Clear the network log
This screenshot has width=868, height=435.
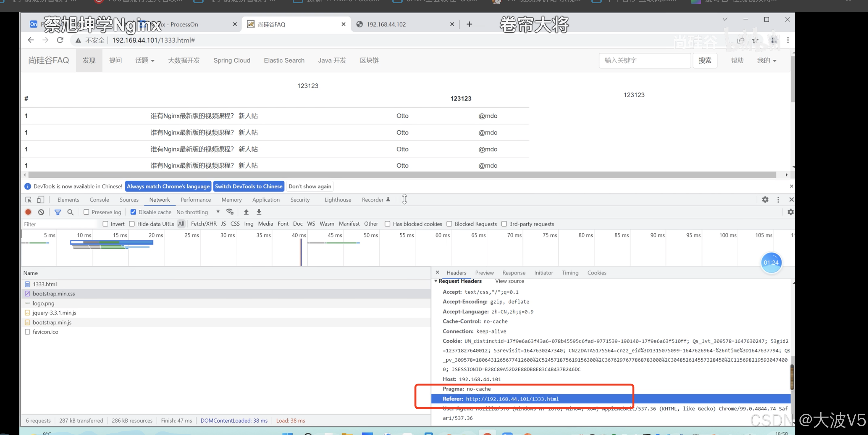coord(41,212)
